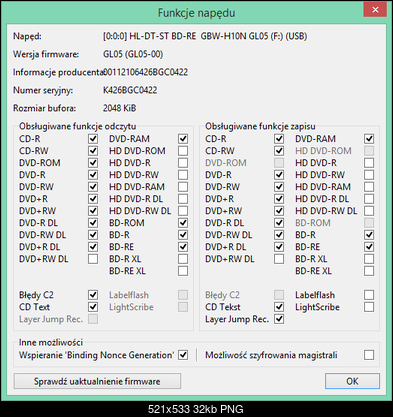Click manufacturer info 00112106426BGC0422

[146, 72]
